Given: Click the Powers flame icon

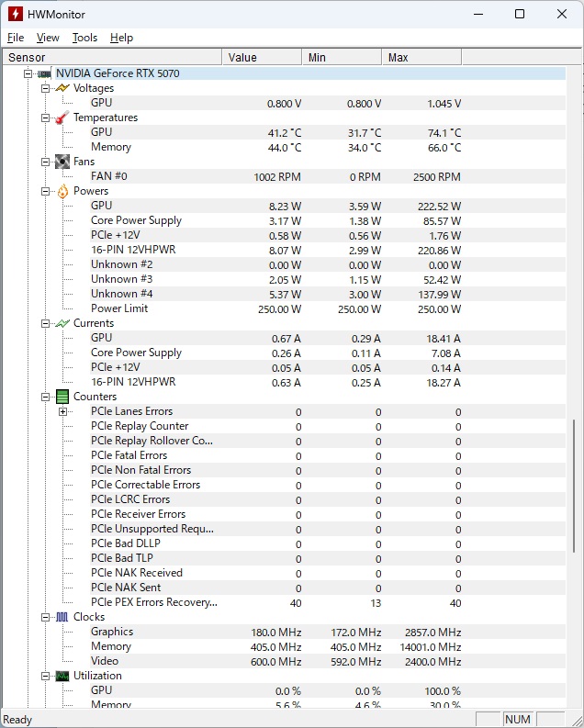Looking at the screenshot, I should click(x=62, y=191).
